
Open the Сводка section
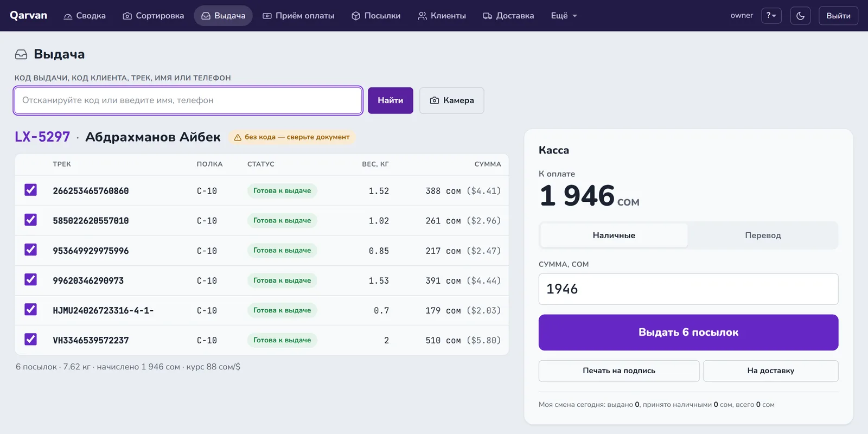(85, 16)
